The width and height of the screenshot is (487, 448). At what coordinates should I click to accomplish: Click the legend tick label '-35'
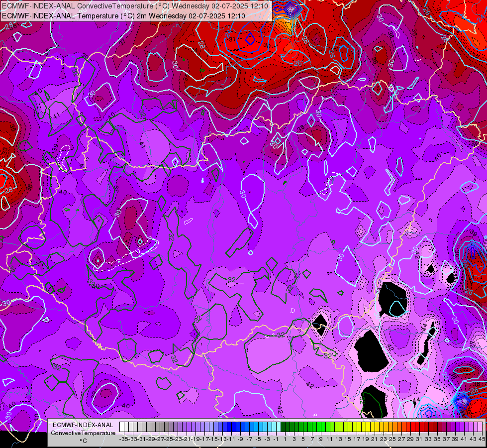coord(123,439)
